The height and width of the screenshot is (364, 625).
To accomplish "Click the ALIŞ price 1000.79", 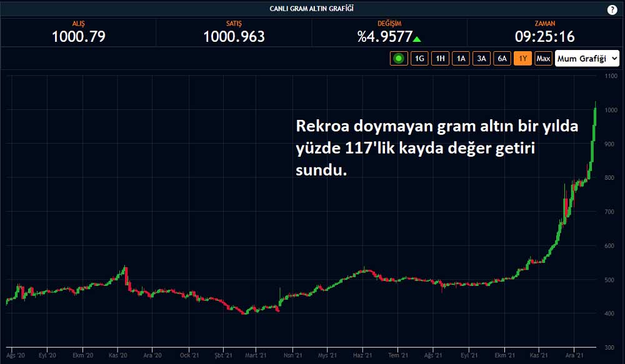I will [78, 36].
